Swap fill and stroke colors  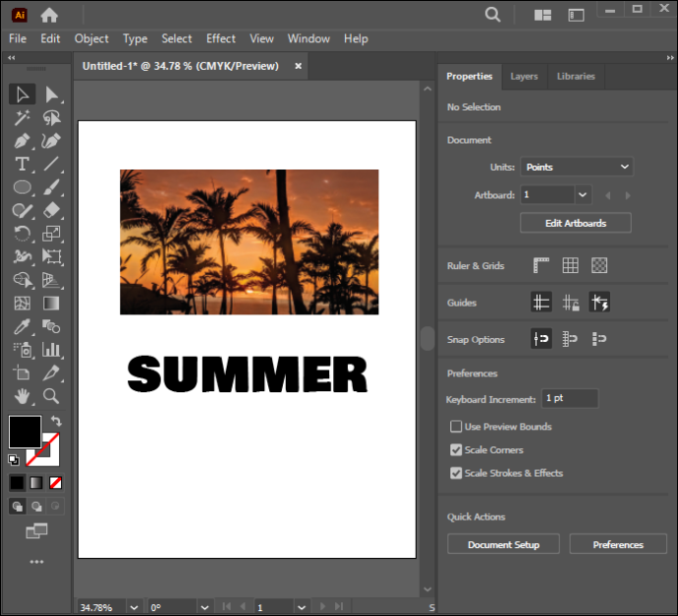(x=56, y=421)
